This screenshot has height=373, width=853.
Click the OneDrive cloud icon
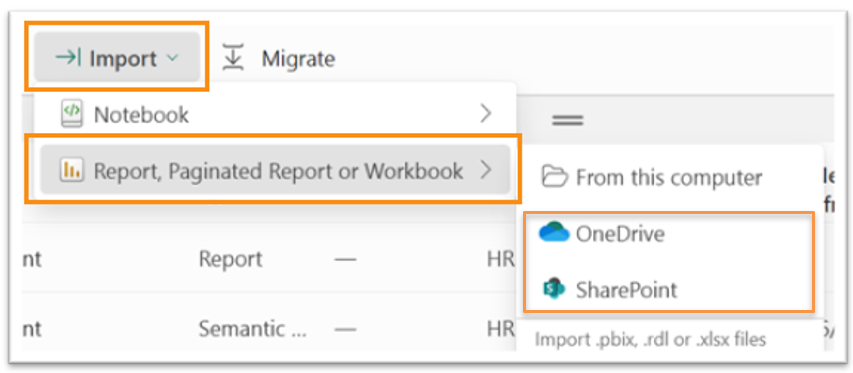click(x=554, y=232)
